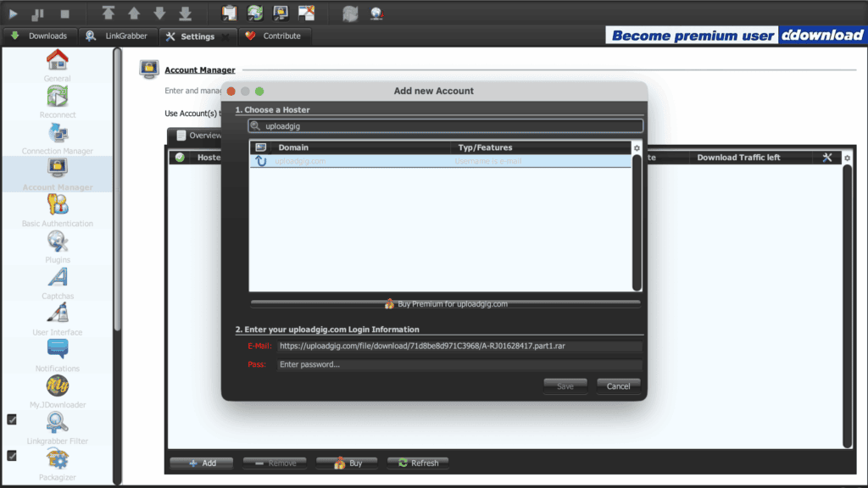Image resolution: width=868 pixels, height=488 pixels.
Task: Switch to LinkGrabber tab
Action: [x=117, y=36]
